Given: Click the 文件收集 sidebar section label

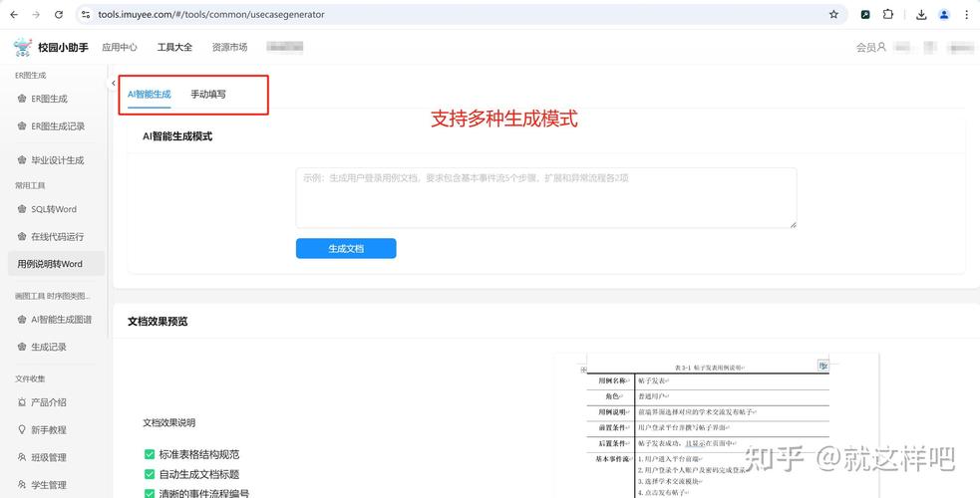Looking at the screenshot, I should pos(30,378).
